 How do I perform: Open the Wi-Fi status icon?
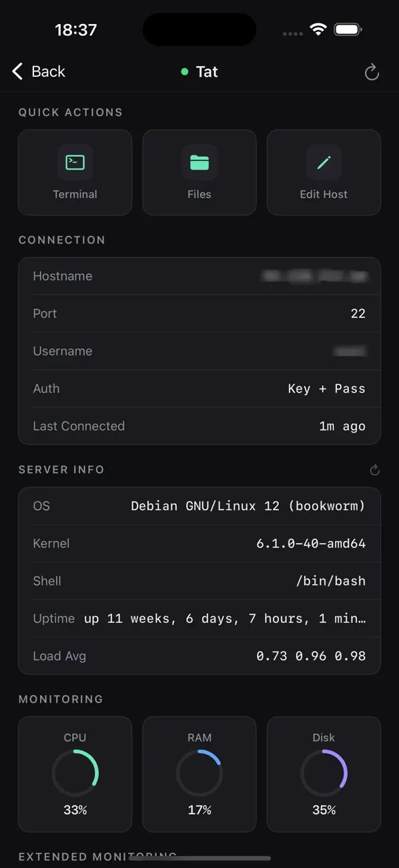click(x=318, y=29)
